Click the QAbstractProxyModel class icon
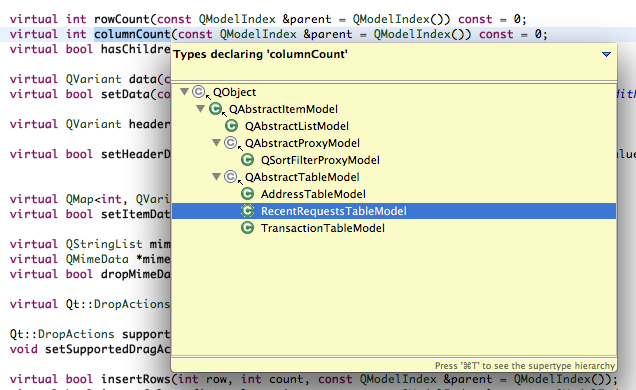Image resolution: width=636 pixels, height=390 pixels. pos(231,143)
